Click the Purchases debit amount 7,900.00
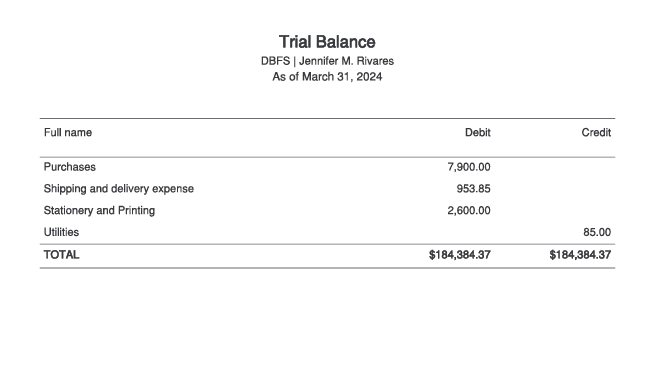Image resolution: width=656 pixels, height=385 pixels. 469,167
